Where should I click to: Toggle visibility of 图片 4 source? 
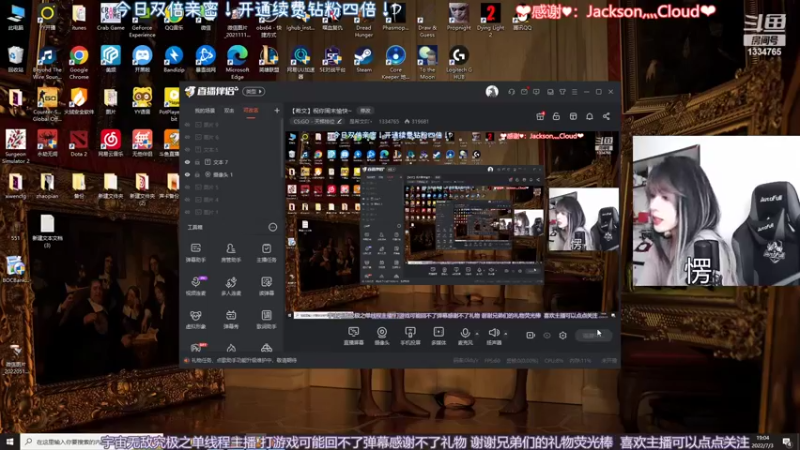click(187, 199)
